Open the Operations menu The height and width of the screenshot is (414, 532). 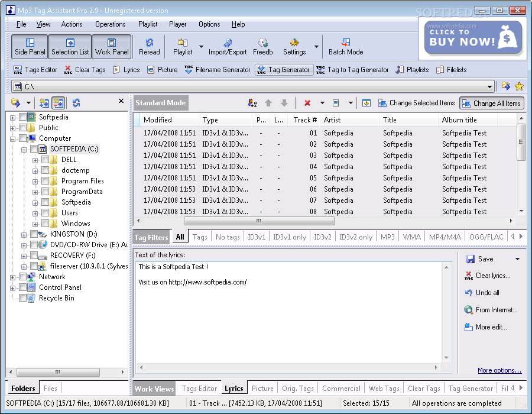pyautogui.click(x=111, y=24)
